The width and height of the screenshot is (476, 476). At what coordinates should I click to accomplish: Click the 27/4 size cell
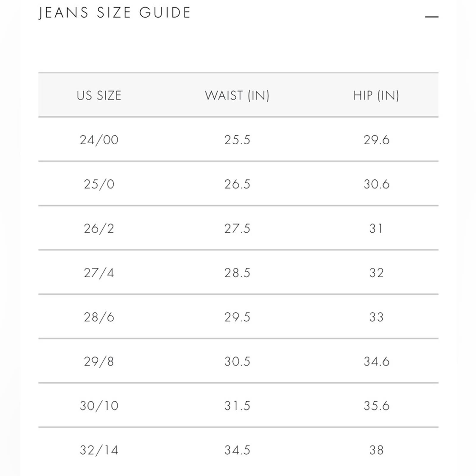(x=99, y=273)
